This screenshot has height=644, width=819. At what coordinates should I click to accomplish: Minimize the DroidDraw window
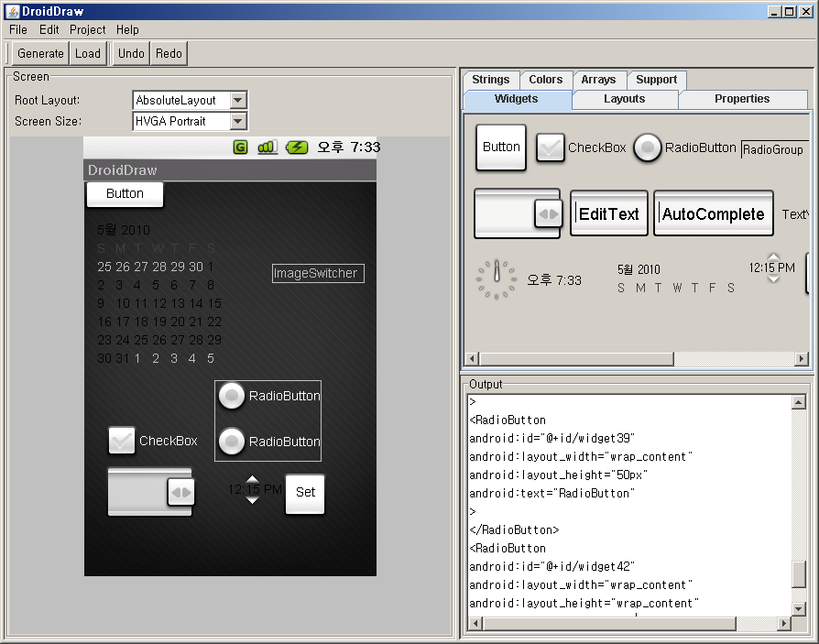click(x=775, y=12)
